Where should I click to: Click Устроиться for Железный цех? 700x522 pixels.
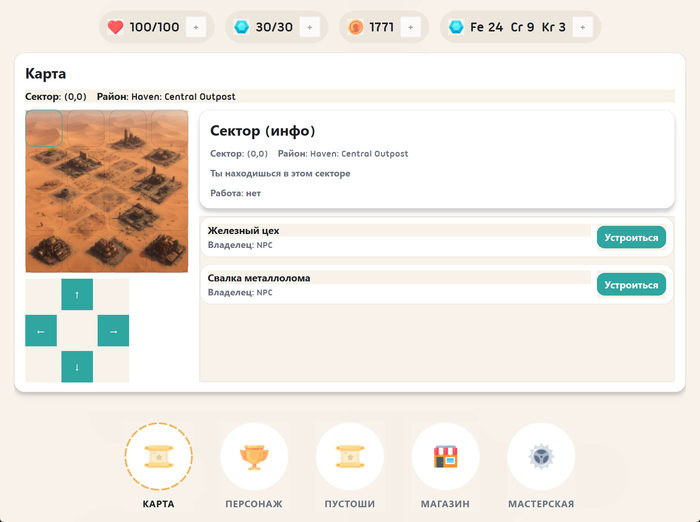(x=631, y=237)
